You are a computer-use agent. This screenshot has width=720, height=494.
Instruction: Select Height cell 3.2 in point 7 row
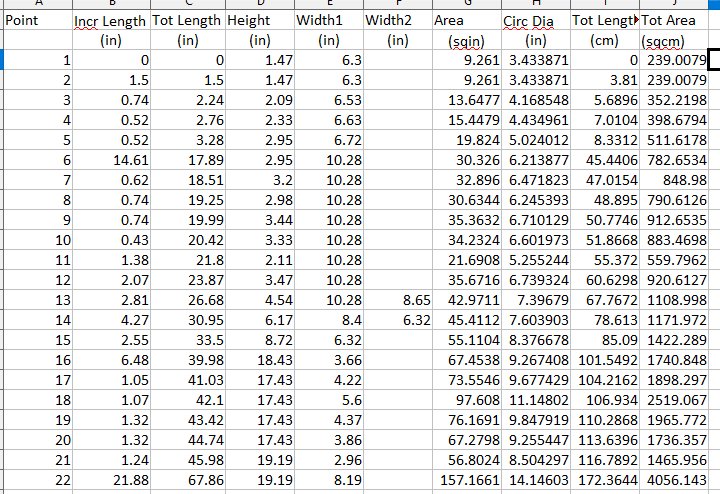point(260,180)
